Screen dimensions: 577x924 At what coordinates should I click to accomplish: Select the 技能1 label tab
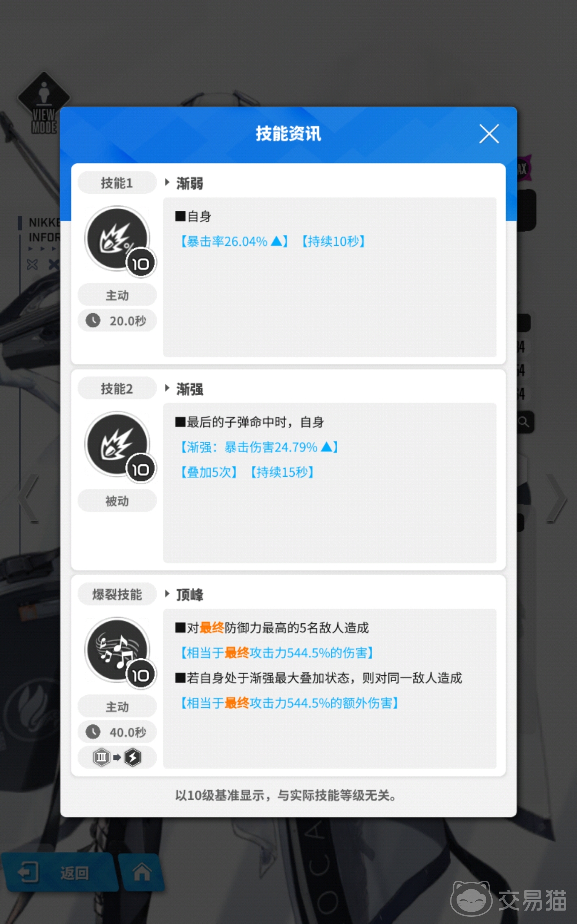tap(117, 183)
